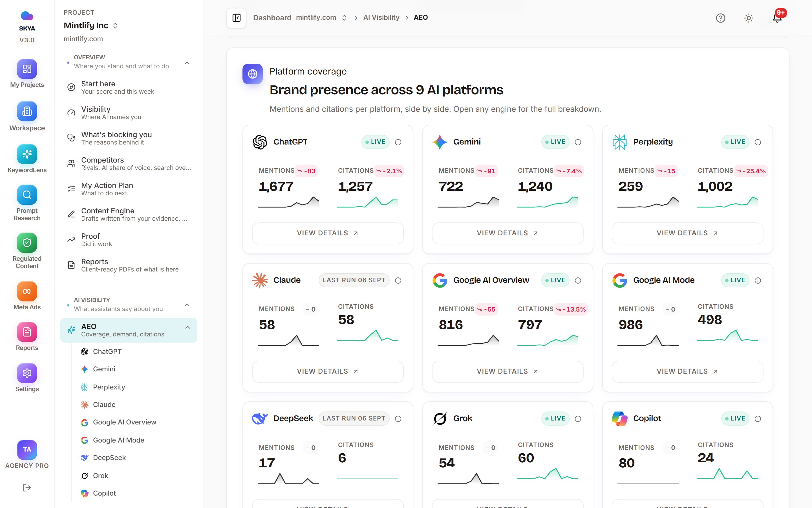
Task: Switch theme with the sun icon
Action: 749,18
